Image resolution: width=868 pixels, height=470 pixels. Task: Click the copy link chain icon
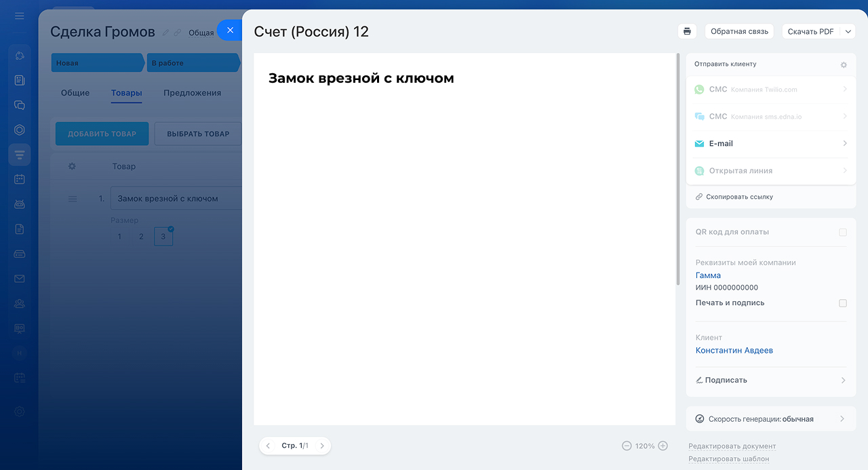click(x=699, y=197)
